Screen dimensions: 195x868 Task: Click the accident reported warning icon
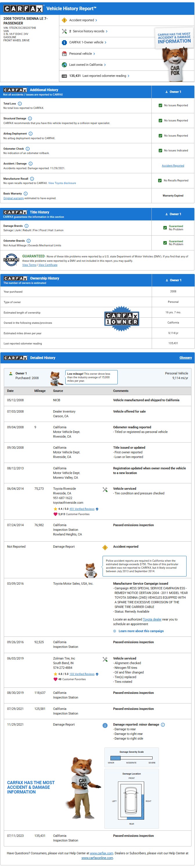pyautogui.click(x=64, y=20)
